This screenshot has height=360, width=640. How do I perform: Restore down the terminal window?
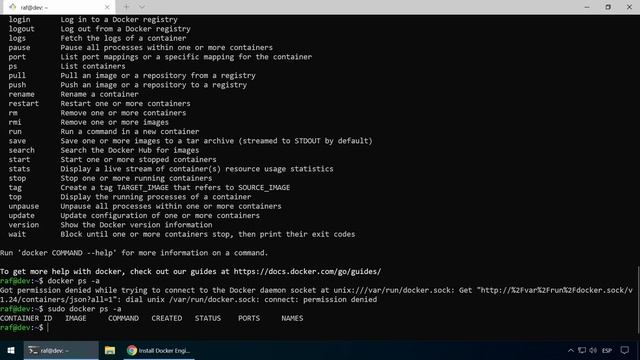[x=608, y=7]
